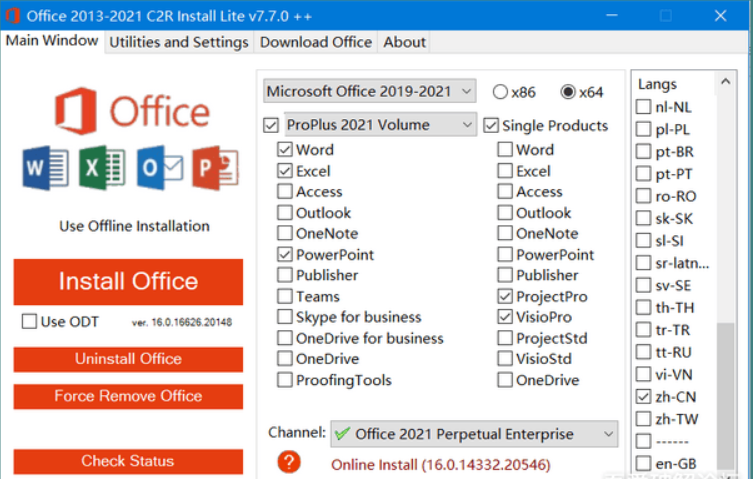Check Excel under Single Products

pyautogui.click(x=505, y=171)
